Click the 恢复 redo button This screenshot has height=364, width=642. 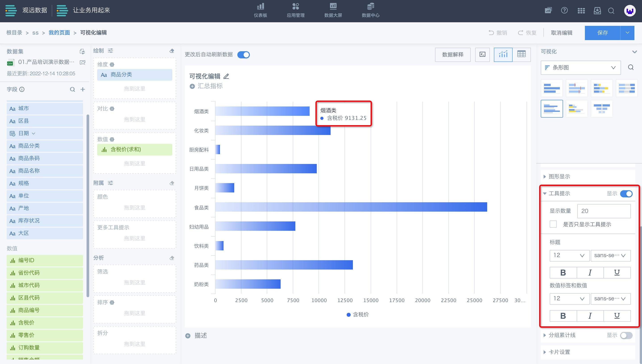(x=527, y=33)
